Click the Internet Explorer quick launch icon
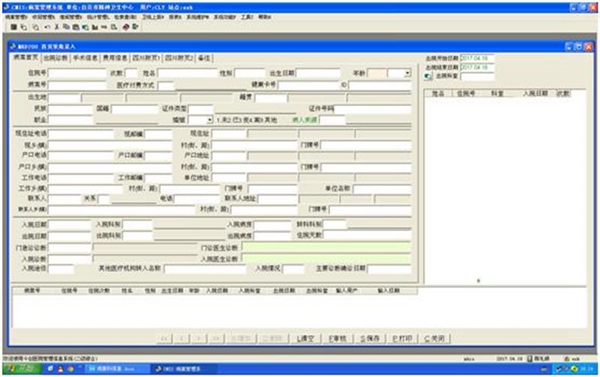600x377 pixels. [x=50, y=369]
